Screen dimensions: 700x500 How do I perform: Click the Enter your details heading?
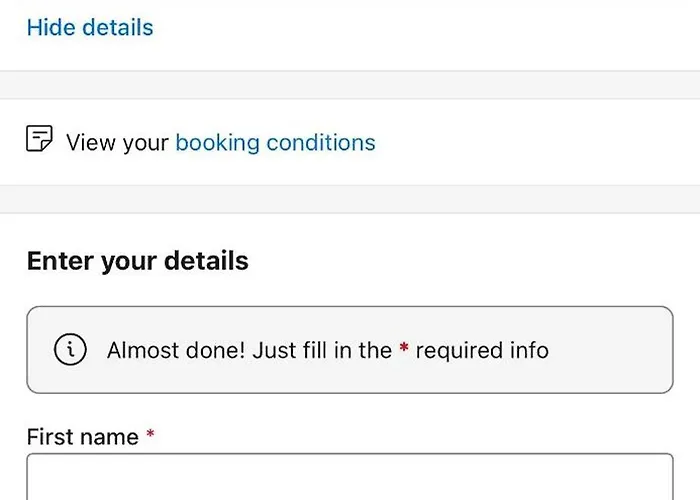point(137,261)
